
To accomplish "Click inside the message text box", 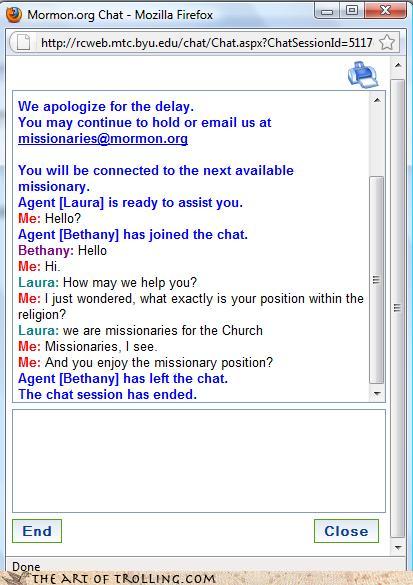I will (x=199, y=461).
